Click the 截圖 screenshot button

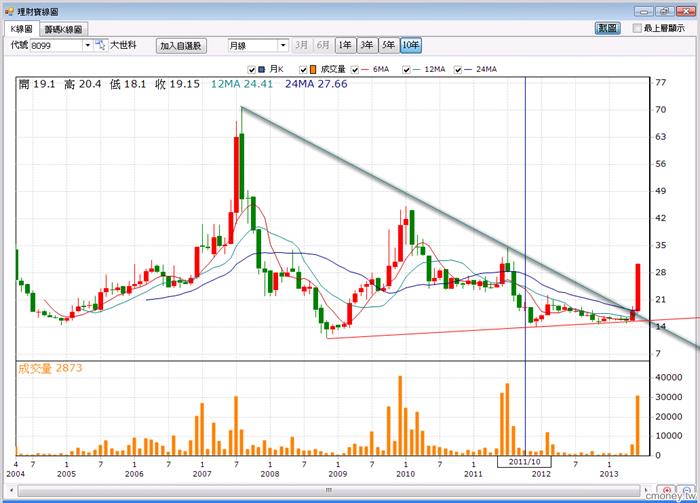pyautogui.click(x=607, y=28)
